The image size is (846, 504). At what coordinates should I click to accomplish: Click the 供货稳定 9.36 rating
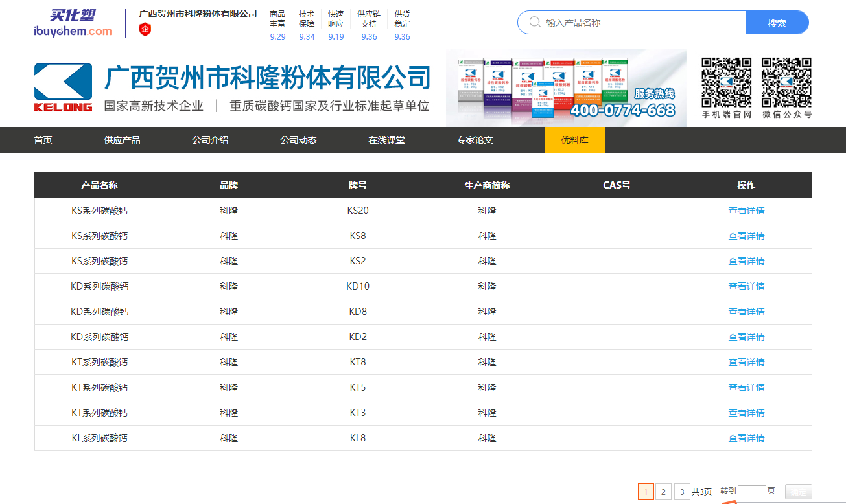[402, 25]
